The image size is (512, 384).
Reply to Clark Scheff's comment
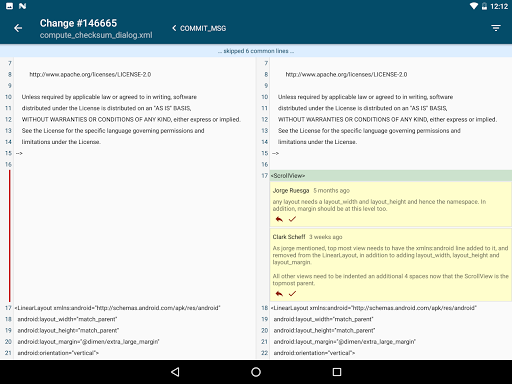(279, 294)
